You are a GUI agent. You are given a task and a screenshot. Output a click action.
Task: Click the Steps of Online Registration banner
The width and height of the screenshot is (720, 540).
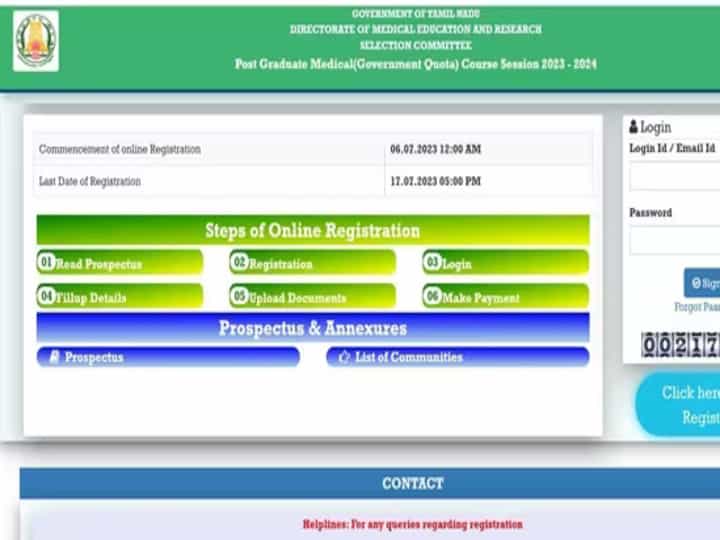point(313,230)
